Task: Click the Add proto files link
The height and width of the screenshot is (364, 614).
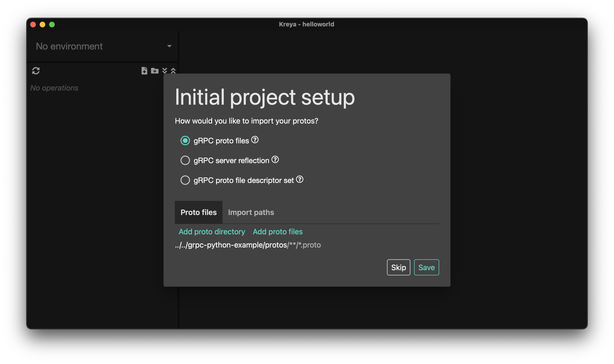Action: coord(278,232)
